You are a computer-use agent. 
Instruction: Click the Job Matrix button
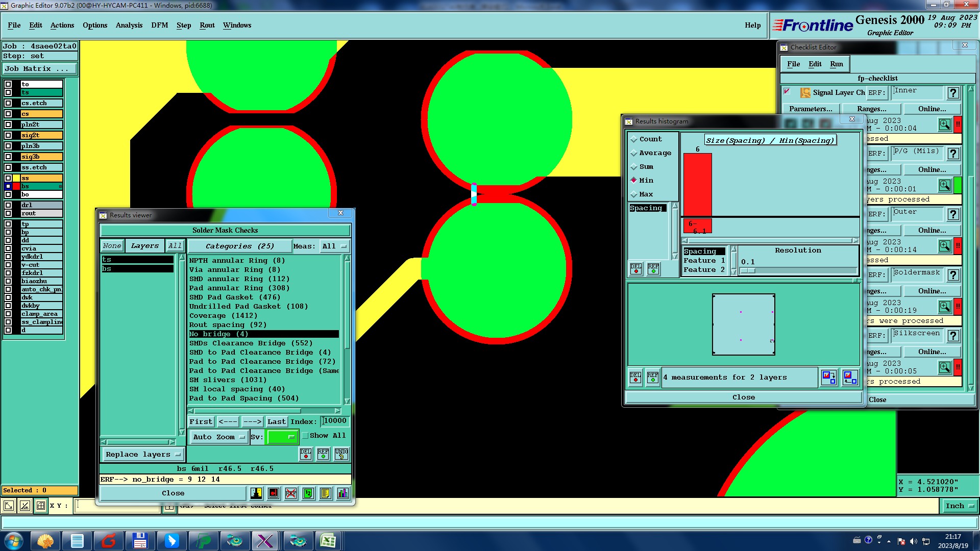(x=40, y=69)
